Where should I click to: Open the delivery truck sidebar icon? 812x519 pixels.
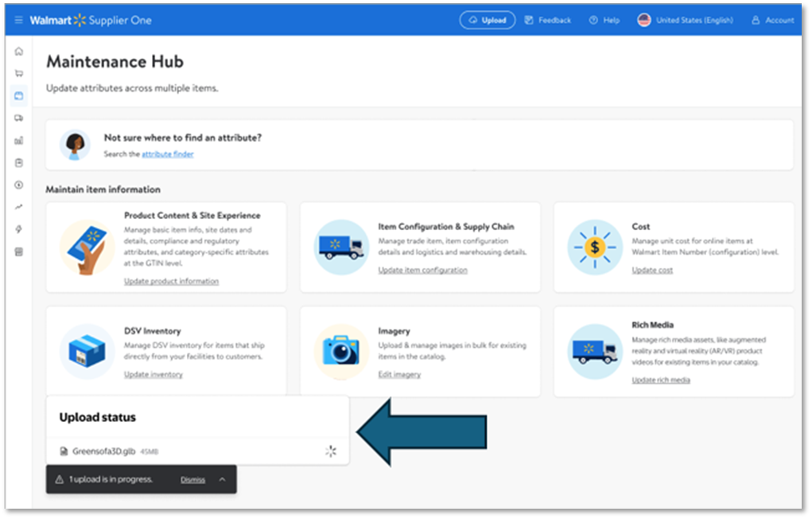point(19,119)
